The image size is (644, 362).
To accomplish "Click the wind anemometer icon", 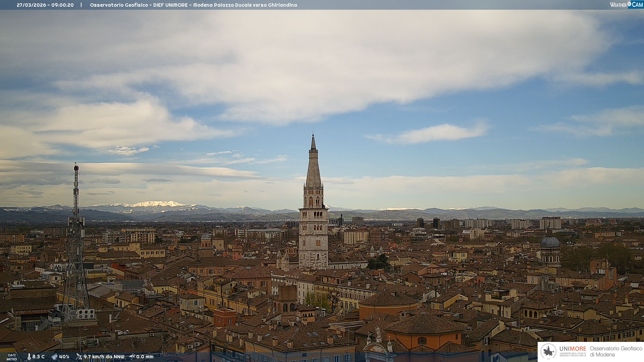I will (x=79, y=357).
